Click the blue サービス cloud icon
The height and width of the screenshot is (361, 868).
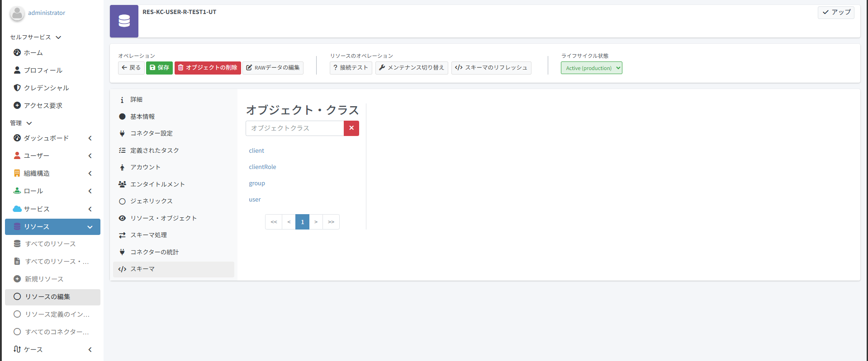point(17,209)
